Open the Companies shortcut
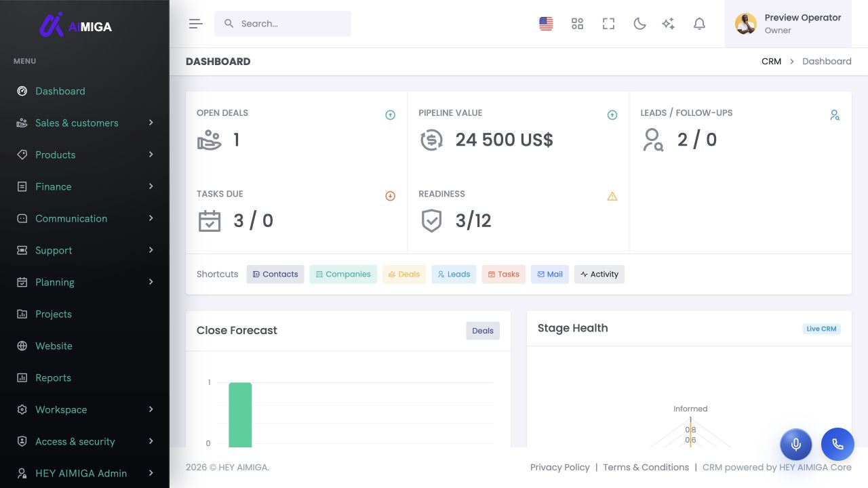Viewport: 868px width, 488px height. (x=343, y=274)
